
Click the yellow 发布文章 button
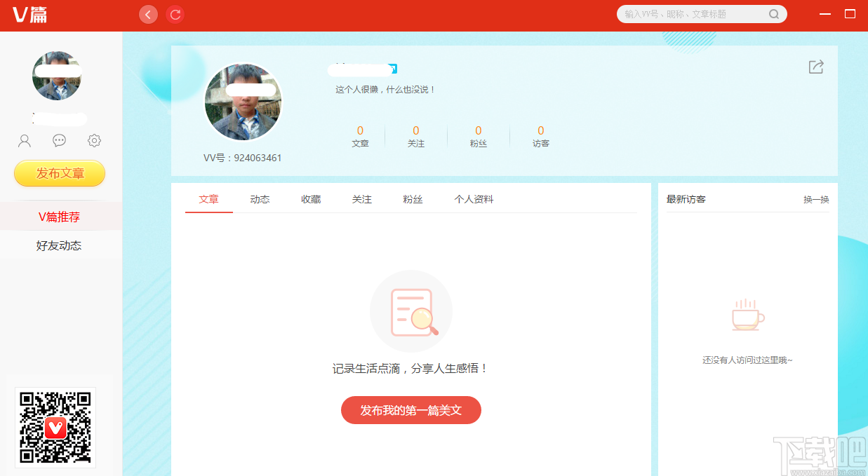59,173
